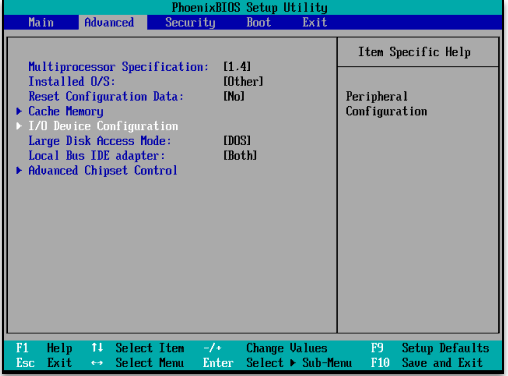Screen dimensions: 508x376
Task: Click the Item Specific Help heading
Action: click(414, 52)
